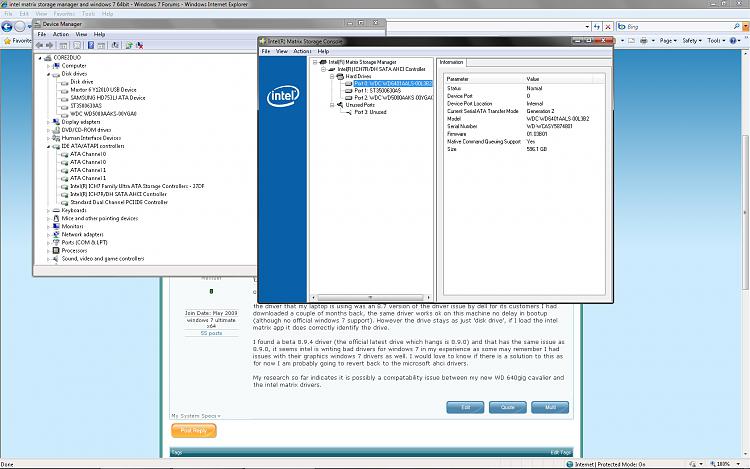Collapse the Hard Drives node in Intel console
This screenshot has height=469, width=750.
pyautogui.click(x=331, y=76)
